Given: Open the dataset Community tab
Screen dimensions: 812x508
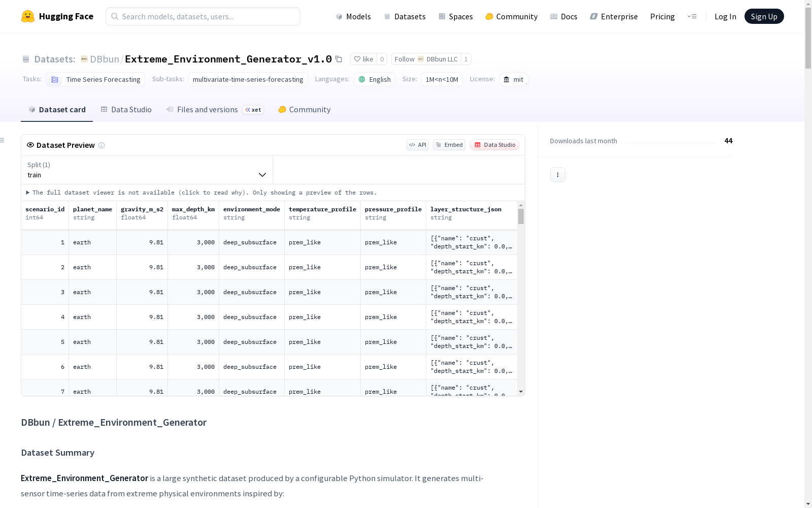Looking at the screenshot, I should pyautogui.click(x=304, y=110).
